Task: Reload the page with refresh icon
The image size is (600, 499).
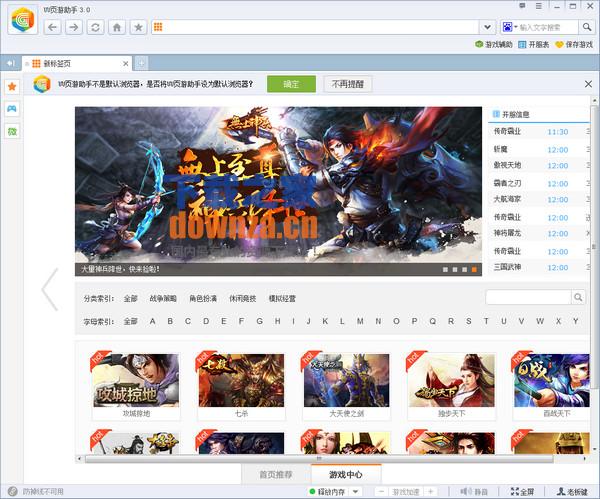Action: click(95, 27)
